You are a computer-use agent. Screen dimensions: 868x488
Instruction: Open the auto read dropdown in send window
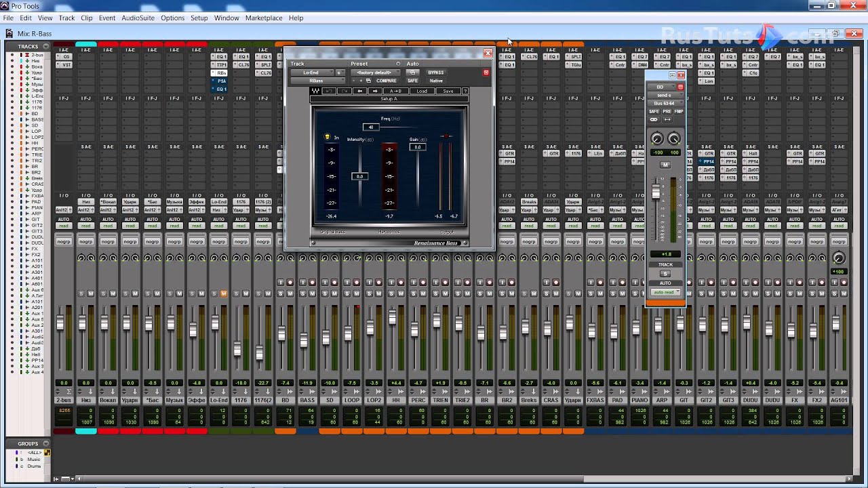pyautogui.click(x=665, y=292)
